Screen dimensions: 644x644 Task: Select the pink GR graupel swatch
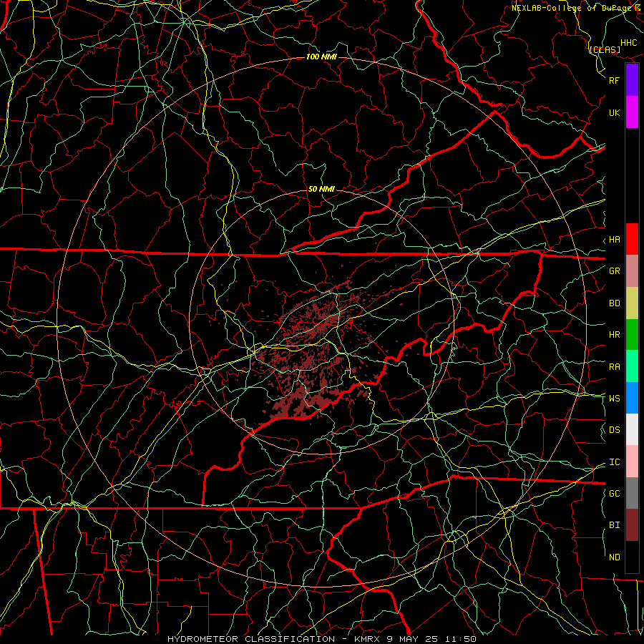(632, 270)
